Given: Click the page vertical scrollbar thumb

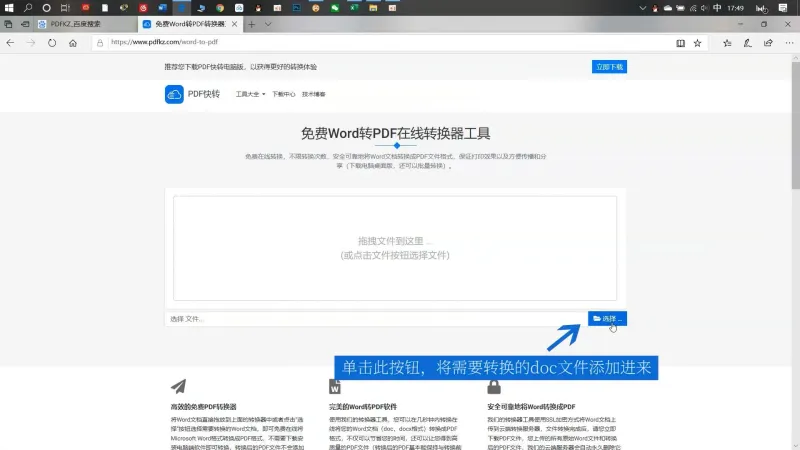Looking at the screenshot, I should click(x=795, y=125).
